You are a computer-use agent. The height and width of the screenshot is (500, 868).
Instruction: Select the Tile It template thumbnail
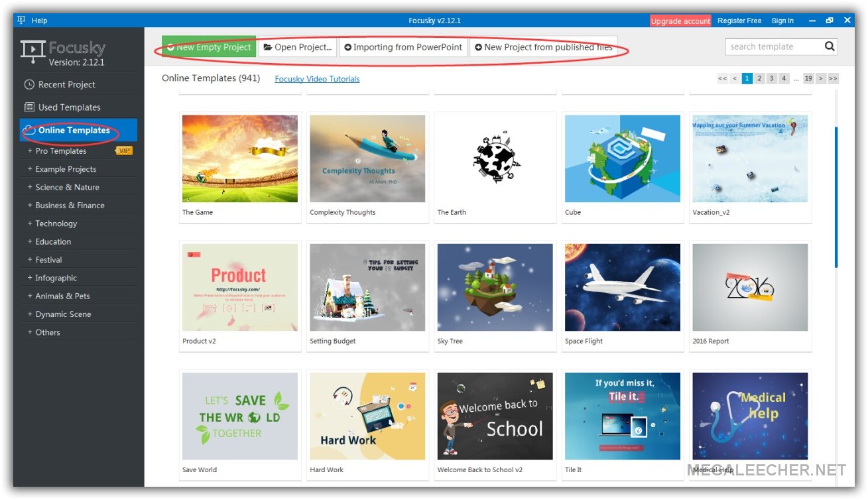(x=623, y=416)
